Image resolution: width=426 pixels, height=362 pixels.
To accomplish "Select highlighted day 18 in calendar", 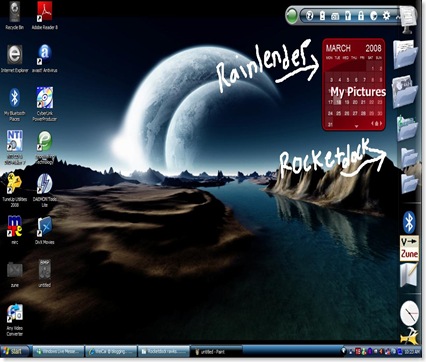I will tap(338, 102).
